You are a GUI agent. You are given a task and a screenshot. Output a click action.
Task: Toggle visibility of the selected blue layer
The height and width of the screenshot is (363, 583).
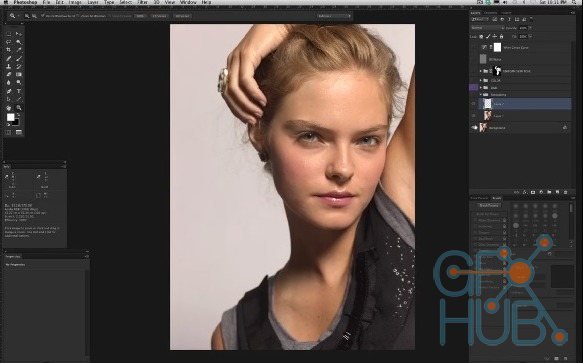tap(474, 104)
